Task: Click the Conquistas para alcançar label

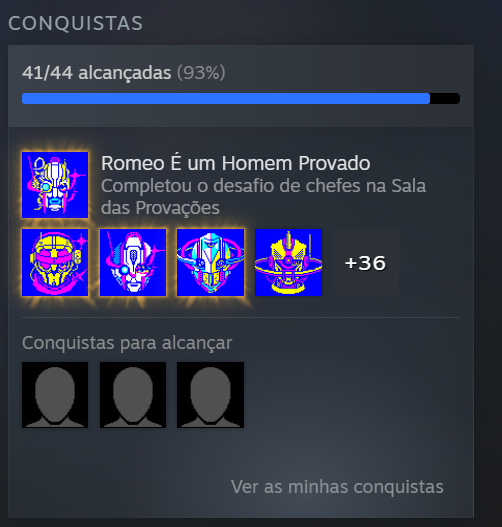Action: pos(127,343)
